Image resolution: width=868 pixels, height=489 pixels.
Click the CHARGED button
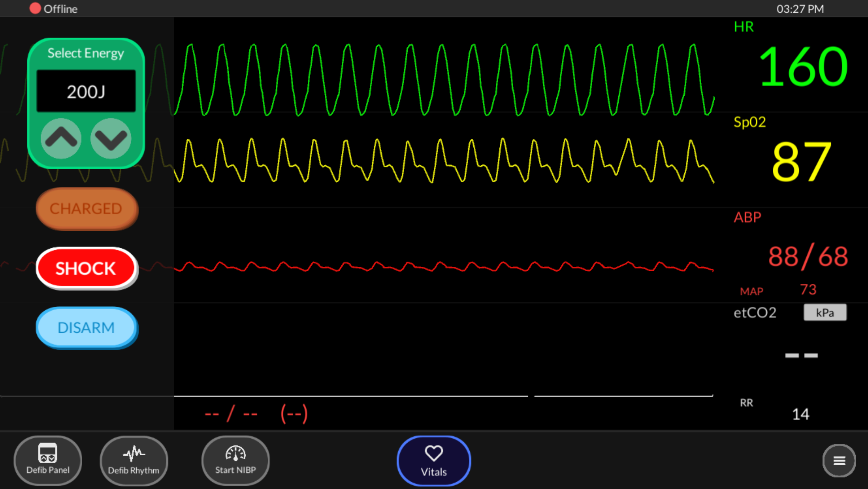pos(87,208)
